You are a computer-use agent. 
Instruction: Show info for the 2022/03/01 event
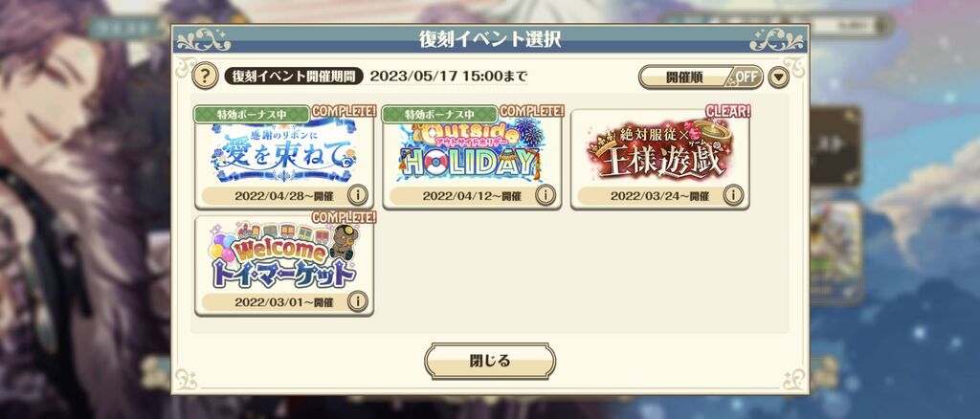tap(358, 302)
